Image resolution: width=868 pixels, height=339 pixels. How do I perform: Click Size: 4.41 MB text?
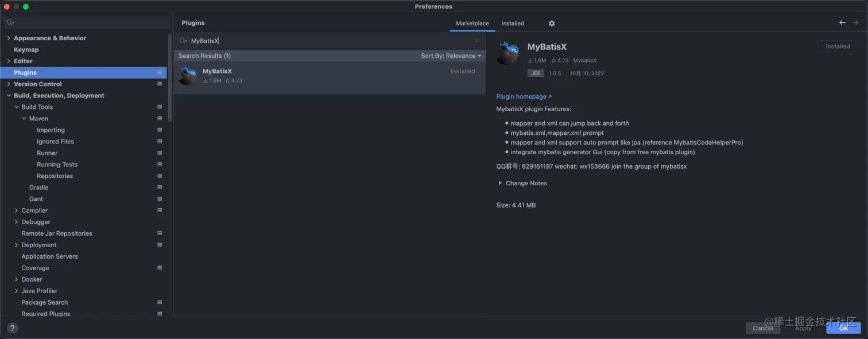coord(516,205)
